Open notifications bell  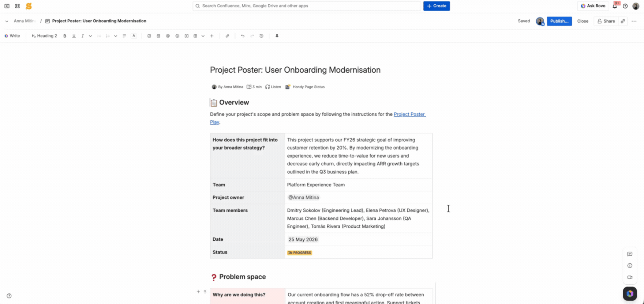pos(615,6)
